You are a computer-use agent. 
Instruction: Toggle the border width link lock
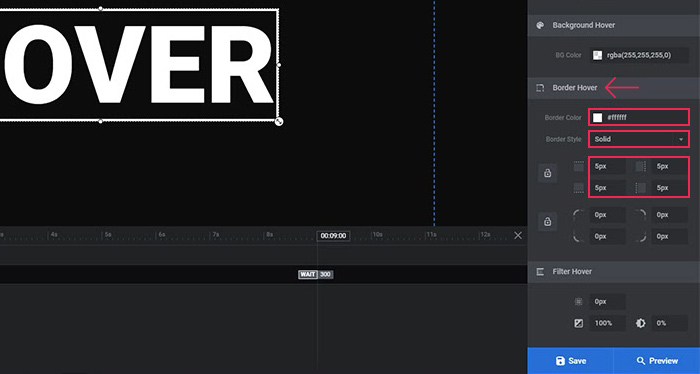coord(547,173)
